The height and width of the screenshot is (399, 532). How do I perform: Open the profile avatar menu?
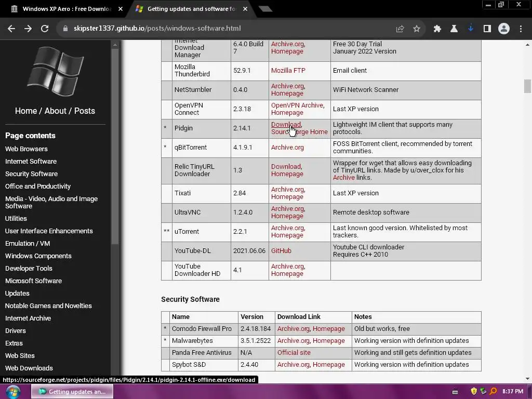point(504,29)
